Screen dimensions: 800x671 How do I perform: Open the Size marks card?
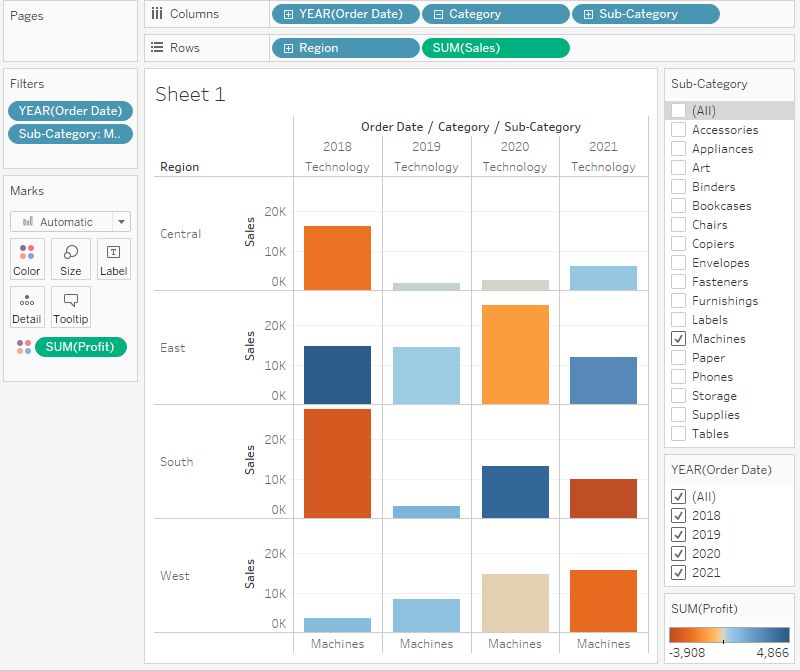[x=70, y=252]
